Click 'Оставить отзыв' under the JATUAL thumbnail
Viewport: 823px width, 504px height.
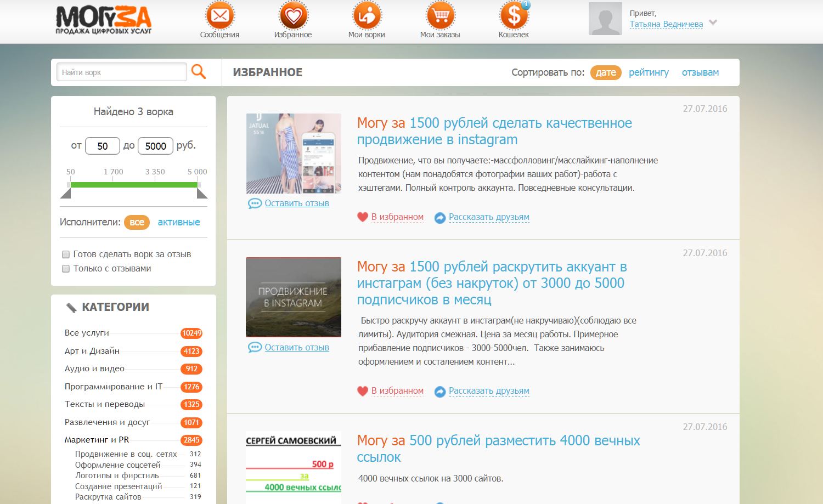click(297, 203)
